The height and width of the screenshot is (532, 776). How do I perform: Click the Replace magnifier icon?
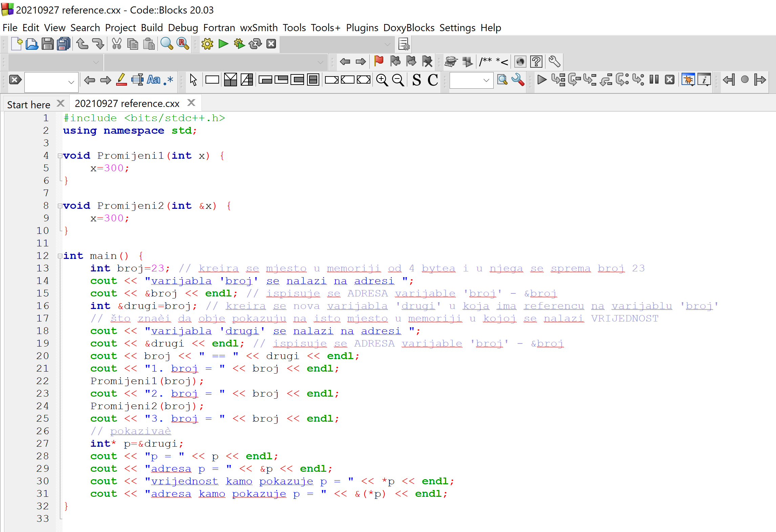182,44
